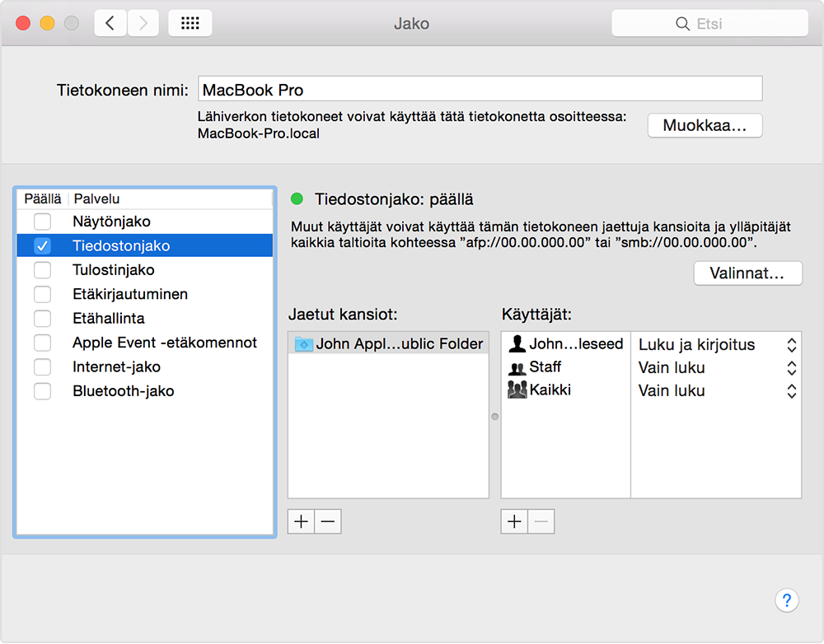Viewport: 824px width, 644px height.
Task: Enable Bluetooth-jako checkbox
Action: [43, 391]
